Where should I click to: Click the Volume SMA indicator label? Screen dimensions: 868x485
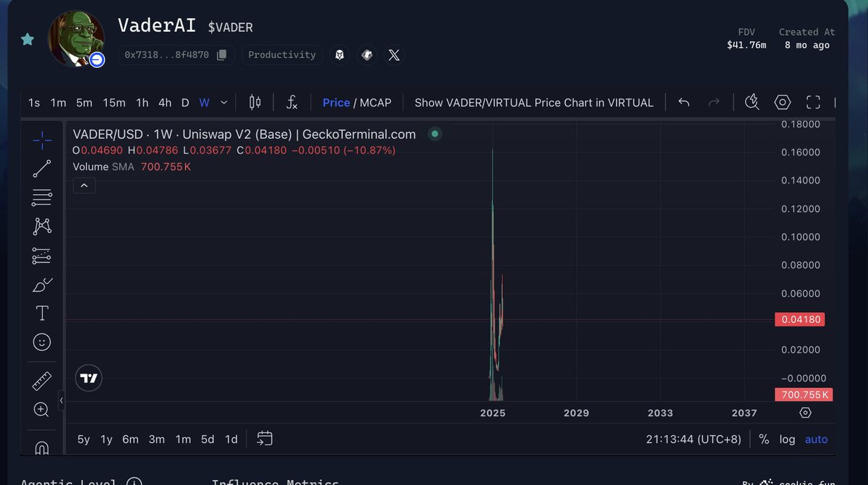pyautogui.click(x=103, y=166)
